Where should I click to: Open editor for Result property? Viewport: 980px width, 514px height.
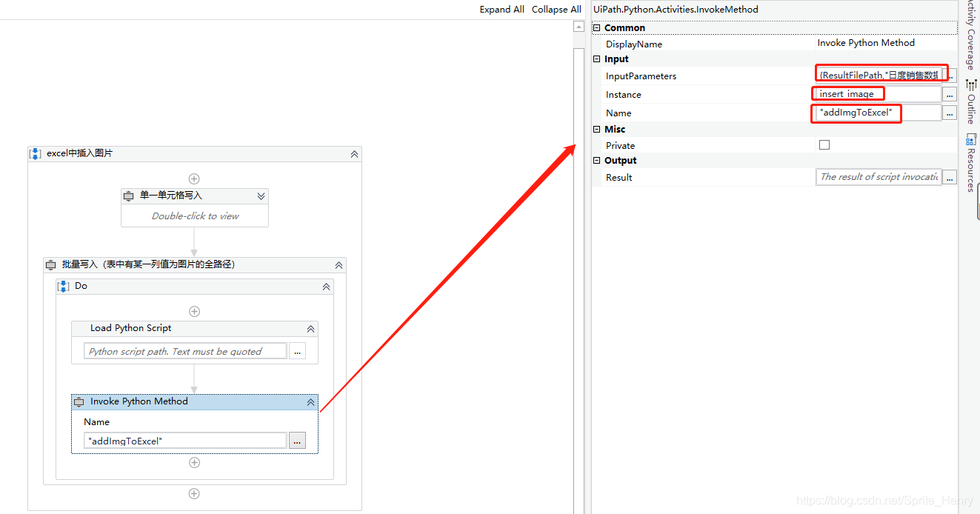950,177
